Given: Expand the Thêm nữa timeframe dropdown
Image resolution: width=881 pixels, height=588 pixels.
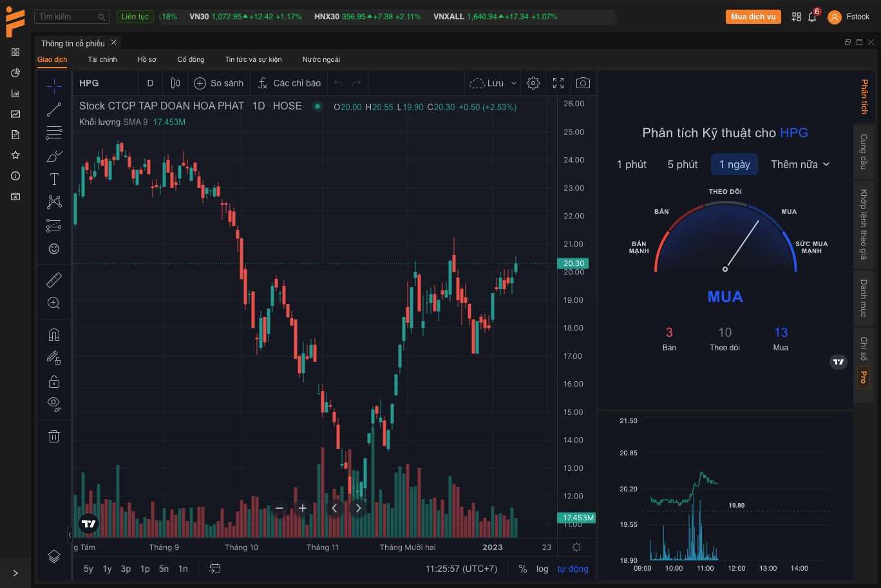Looking at the screenshot, I should point(800,164).
